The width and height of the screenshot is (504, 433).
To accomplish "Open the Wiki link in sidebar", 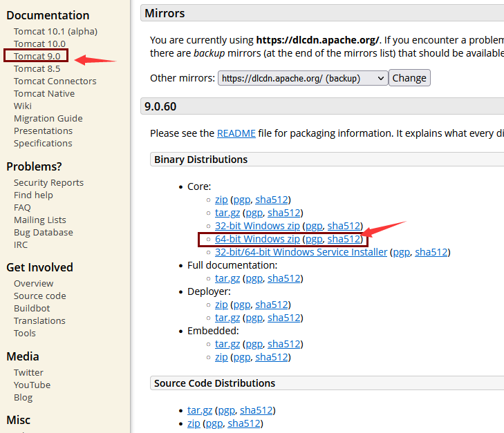I will point(23,106).
